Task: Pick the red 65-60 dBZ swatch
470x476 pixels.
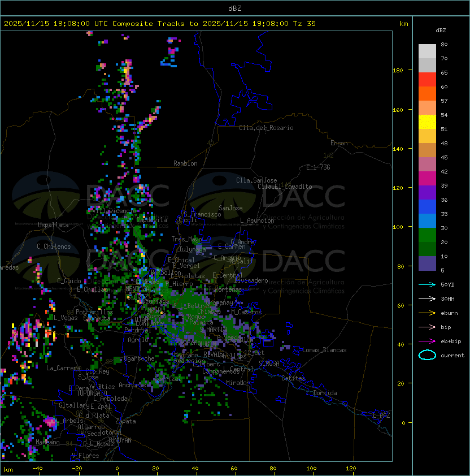Action: coord(427,80)
